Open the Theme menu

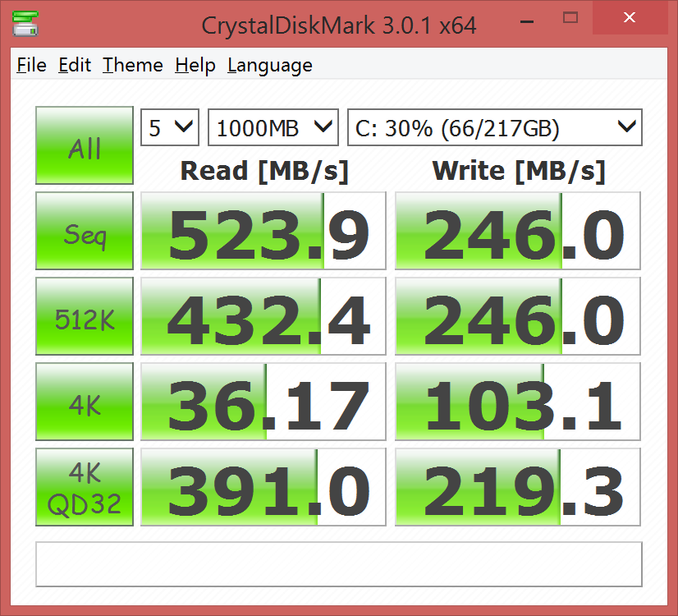pyautogui.click(x=133, y=66)
